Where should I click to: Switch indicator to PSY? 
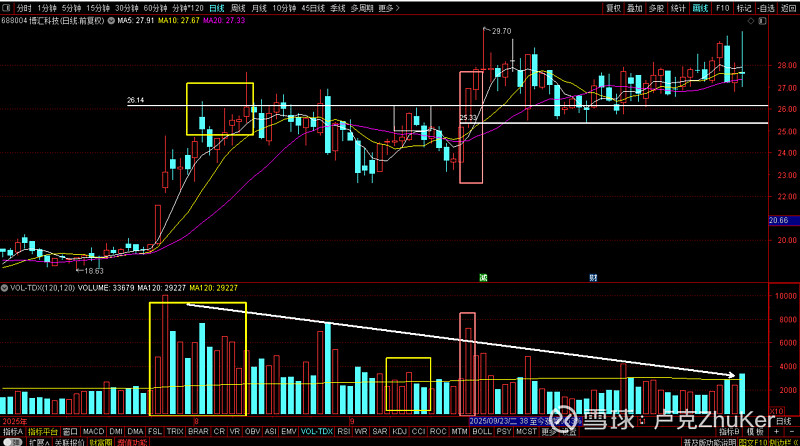[504, 432]
